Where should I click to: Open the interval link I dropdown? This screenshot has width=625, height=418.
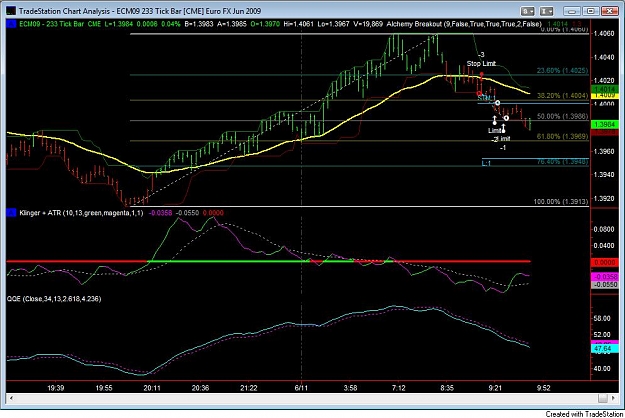546,11
